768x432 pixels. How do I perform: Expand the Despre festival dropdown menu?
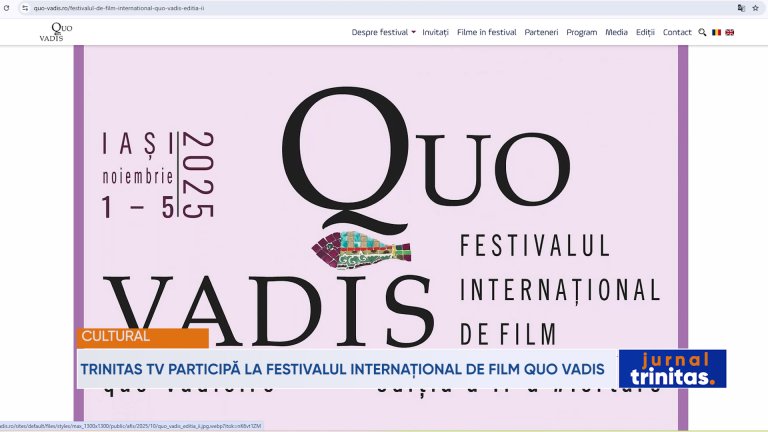click(x=383, y=32)
